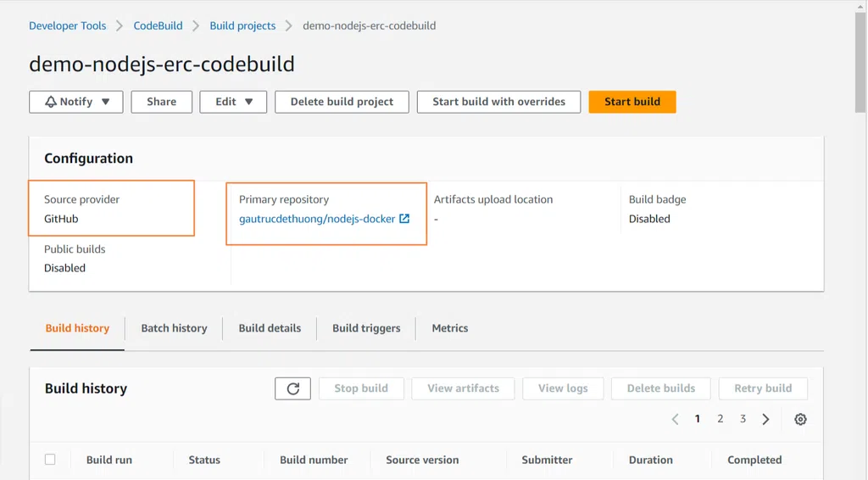Sort by Status column header
This screenshot has height=480, width=868.
(x=204, y=460)
